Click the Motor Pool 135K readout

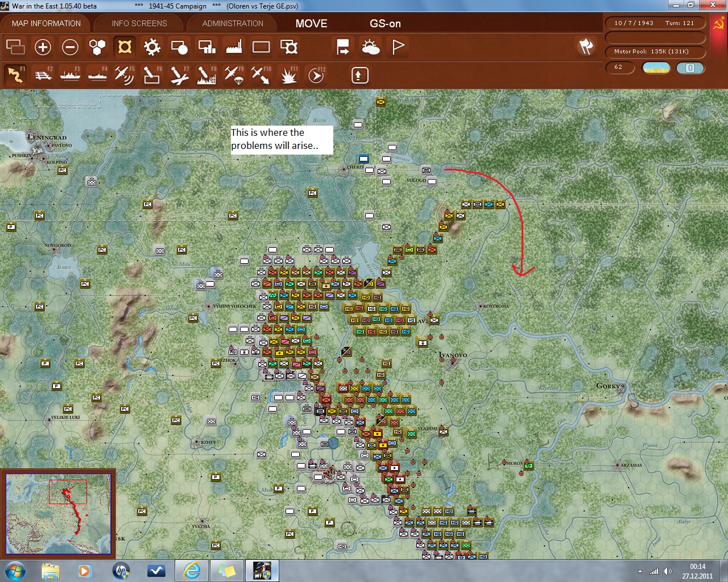pos(654,52)
